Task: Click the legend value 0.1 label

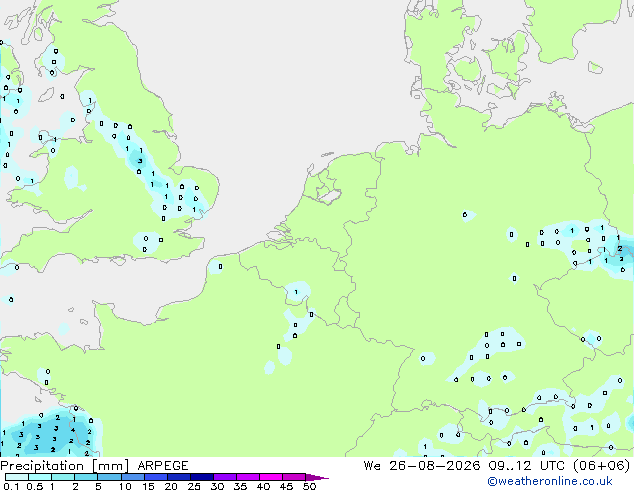Action: coord(11,486)
